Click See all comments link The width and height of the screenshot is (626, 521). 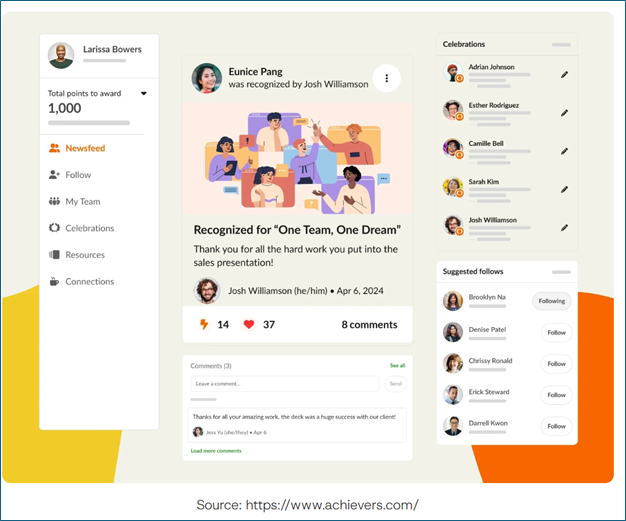click(x=397, y=366)
